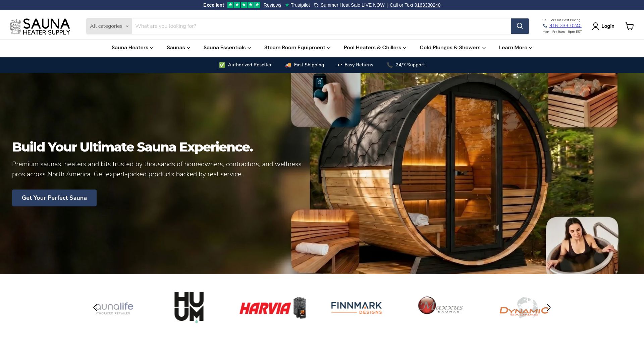Click the magnifying glass search button
The width and height of the screenshot is (644, 362).
pos(520,26)
